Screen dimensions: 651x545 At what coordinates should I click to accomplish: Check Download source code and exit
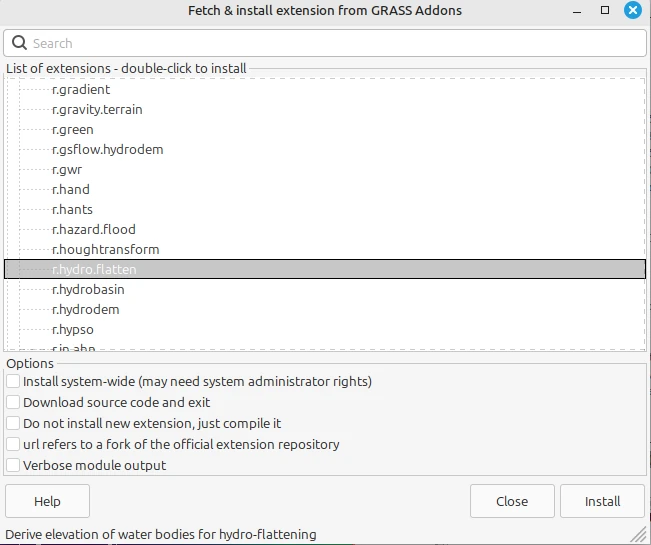point(13,402)
